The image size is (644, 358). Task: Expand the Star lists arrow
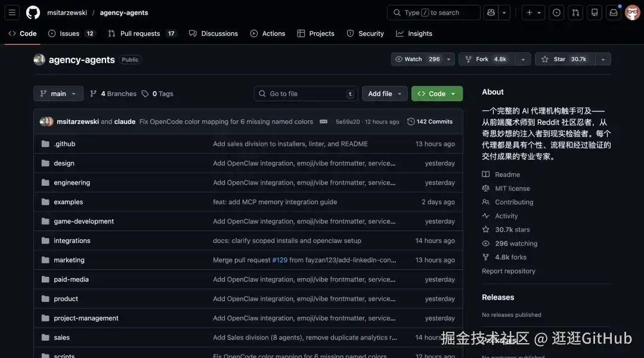[603, 59]
